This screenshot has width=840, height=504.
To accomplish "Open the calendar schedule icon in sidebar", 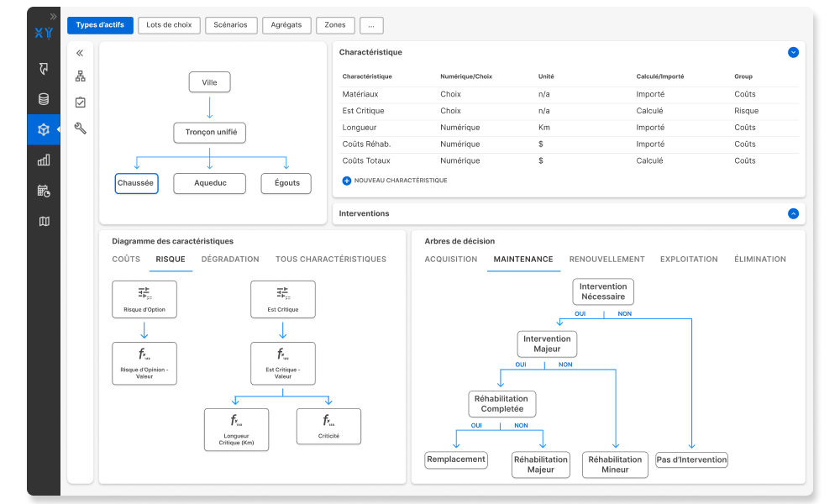I will tap(44, 191).
